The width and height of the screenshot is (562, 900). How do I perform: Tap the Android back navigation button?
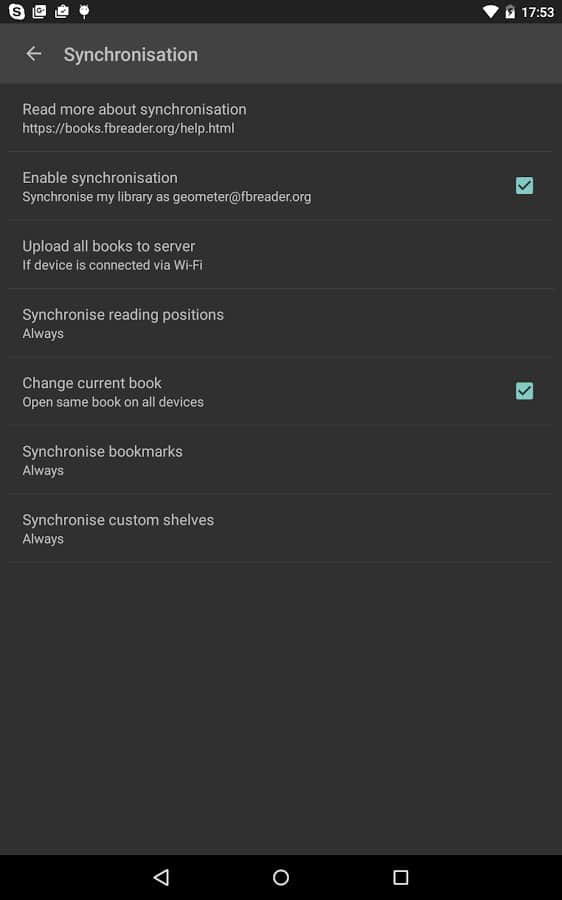click(x=161, y=876)
